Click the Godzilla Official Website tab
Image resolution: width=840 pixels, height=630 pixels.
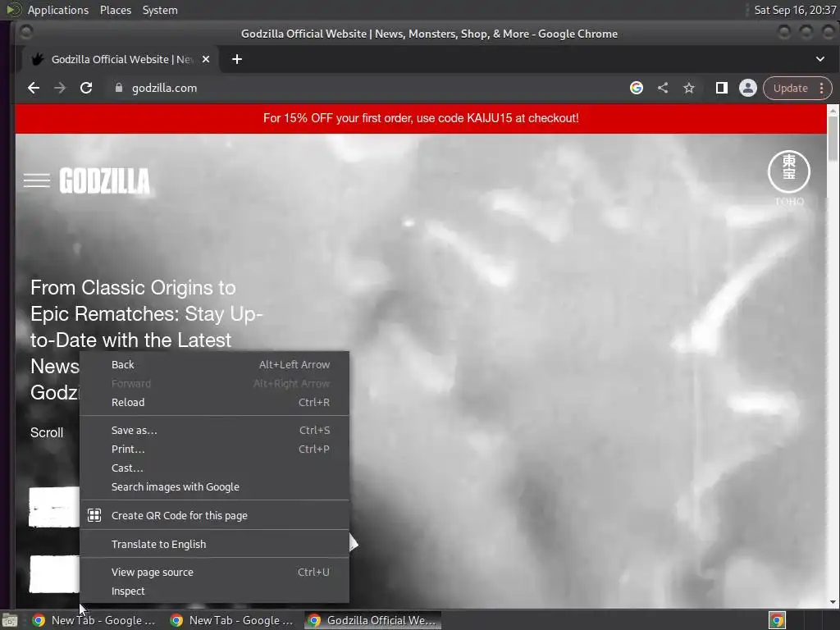pos(121,59)
